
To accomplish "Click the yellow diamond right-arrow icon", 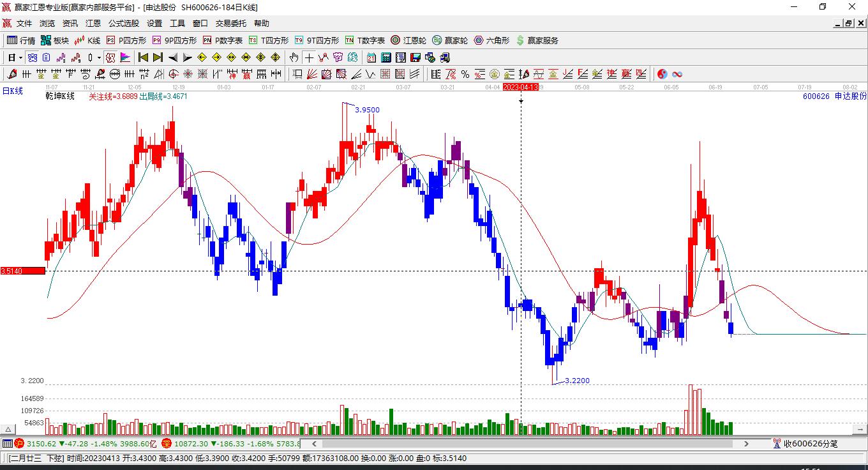I will (216, 57).
